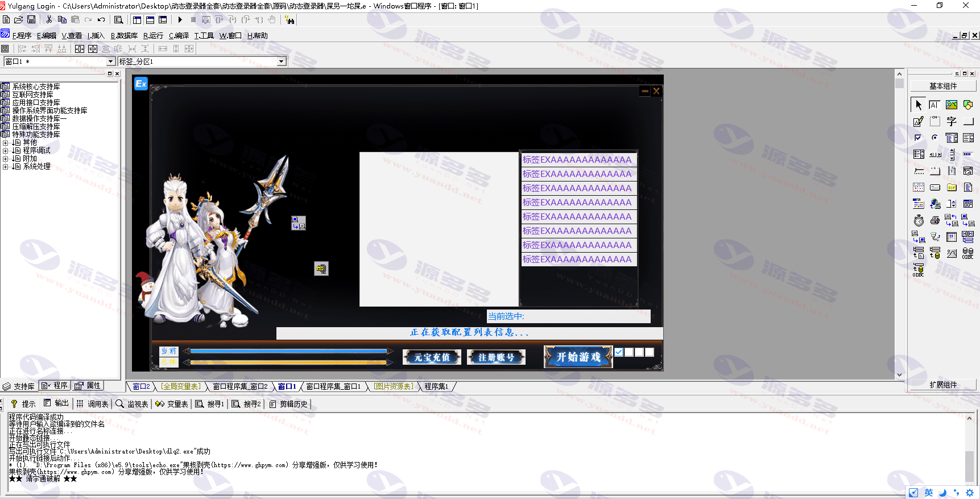
Task: Pick the checkbox component in palette
Action: click(x=918, y=138)
